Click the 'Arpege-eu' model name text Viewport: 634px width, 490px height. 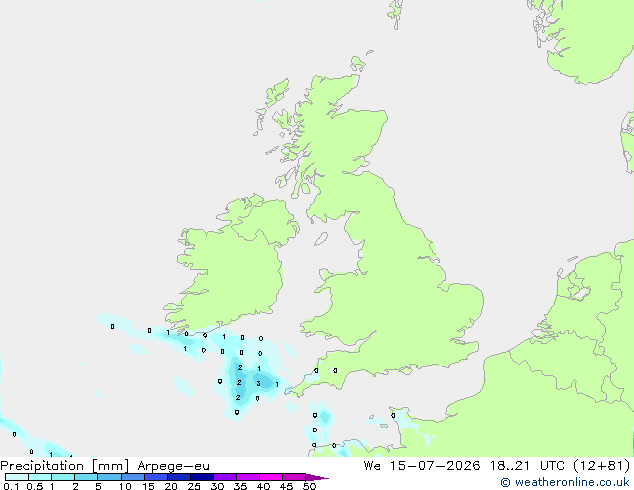point(173,466)
